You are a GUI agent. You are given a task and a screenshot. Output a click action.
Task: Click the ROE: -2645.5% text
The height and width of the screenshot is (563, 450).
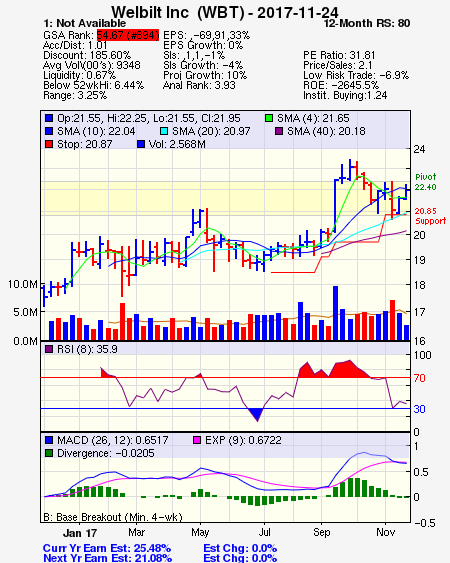click(x=341, y=85)
